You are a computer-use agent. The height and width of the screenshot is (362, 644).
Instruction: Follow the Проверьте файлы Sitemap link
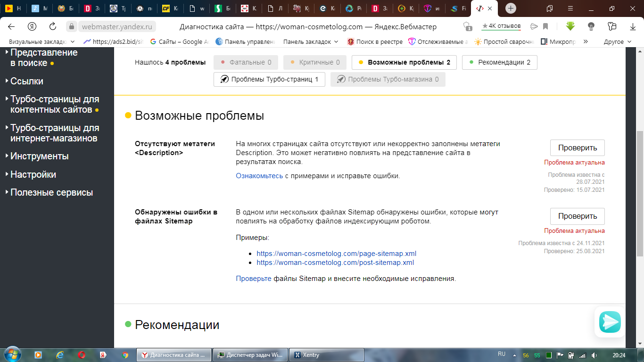[254, 279]
